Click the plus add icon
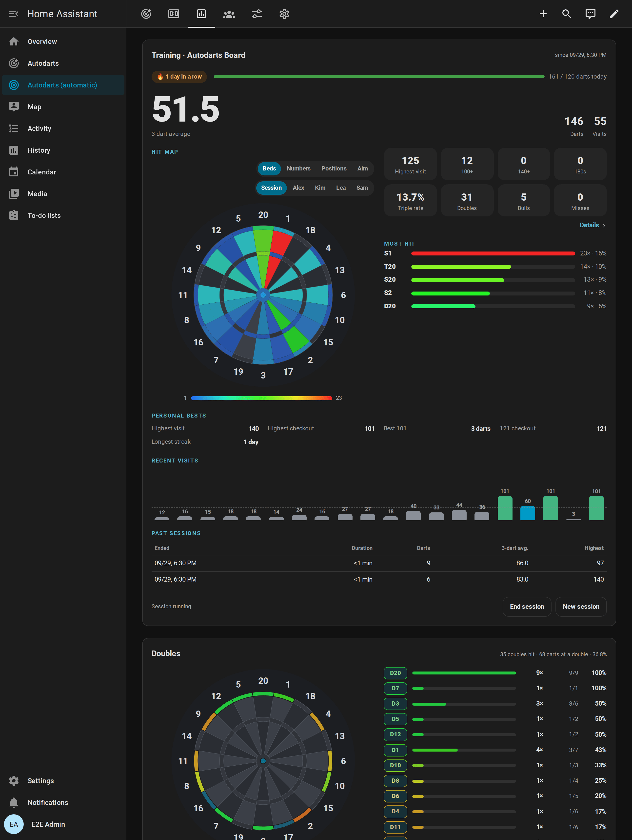 [x=543, y=14]
